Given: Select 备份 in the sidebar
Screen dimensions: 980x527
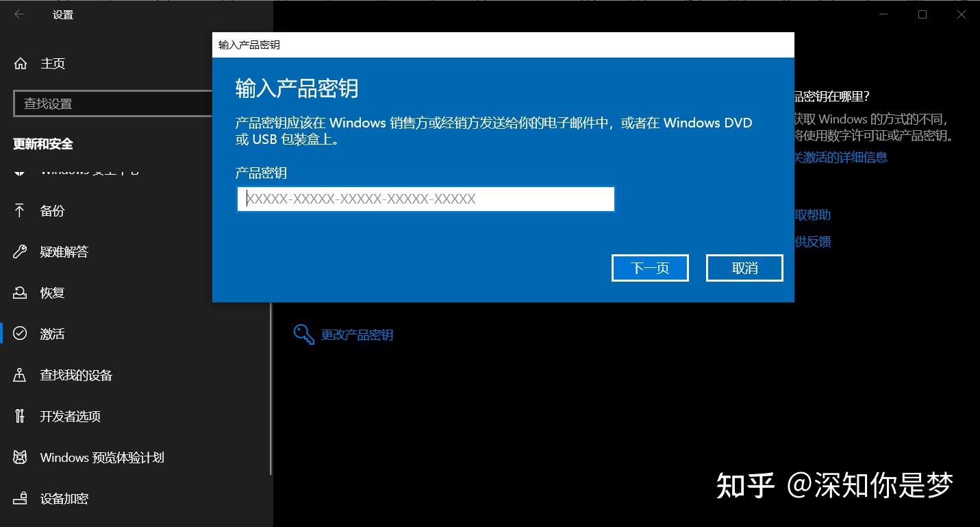Looking at the screenshot, I should pyautogui.click(x=52, y=210).
